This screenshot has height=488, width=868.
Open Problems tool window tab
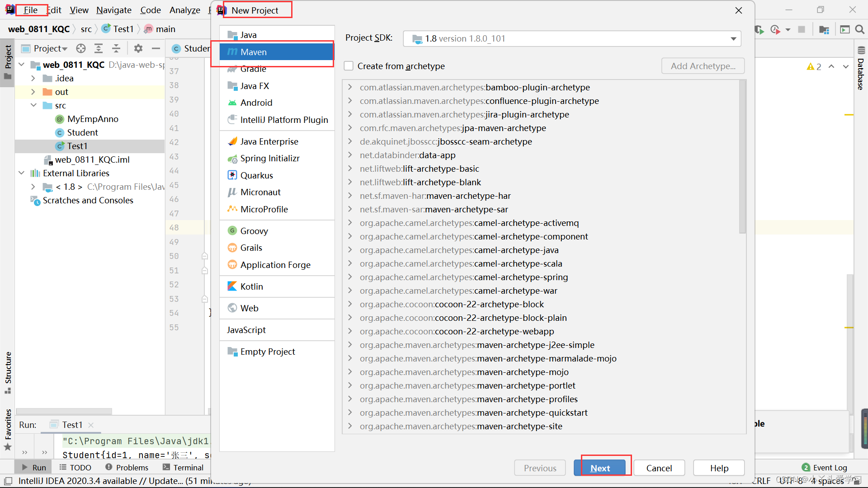point(127,467)
